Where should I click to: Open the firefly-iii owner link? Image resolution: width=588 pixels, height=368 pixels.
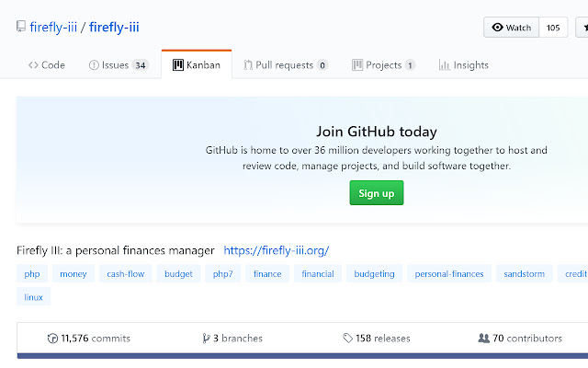pyautogui.click(x=53, y=27)
